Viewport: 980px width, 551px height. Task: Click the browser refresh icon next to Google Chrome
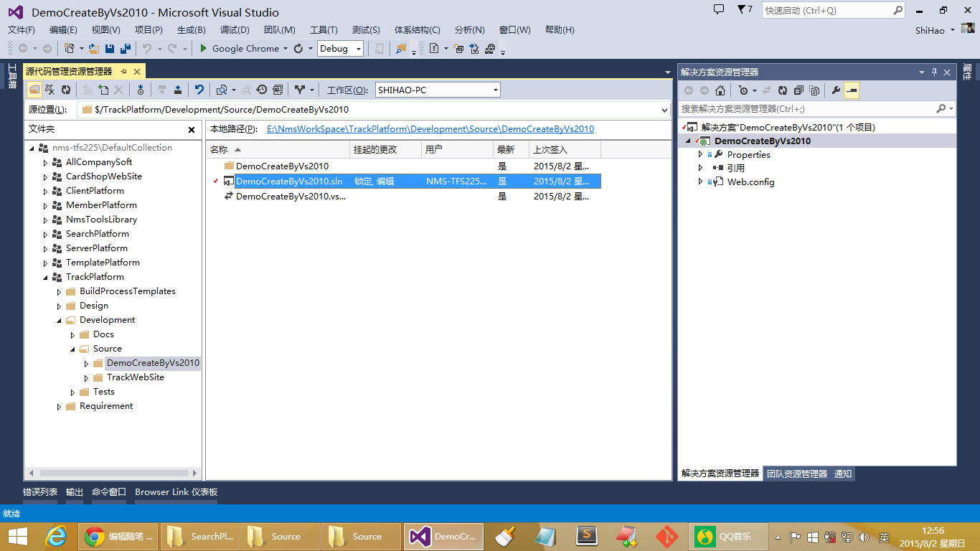pyautogui.click(x=298, y=48)
